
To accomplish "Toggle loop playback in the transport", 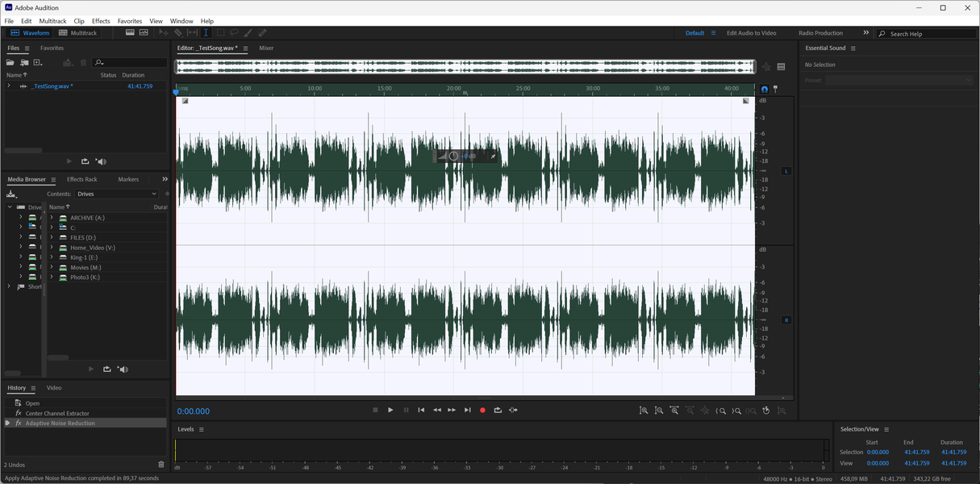I will tap(498, 410).
